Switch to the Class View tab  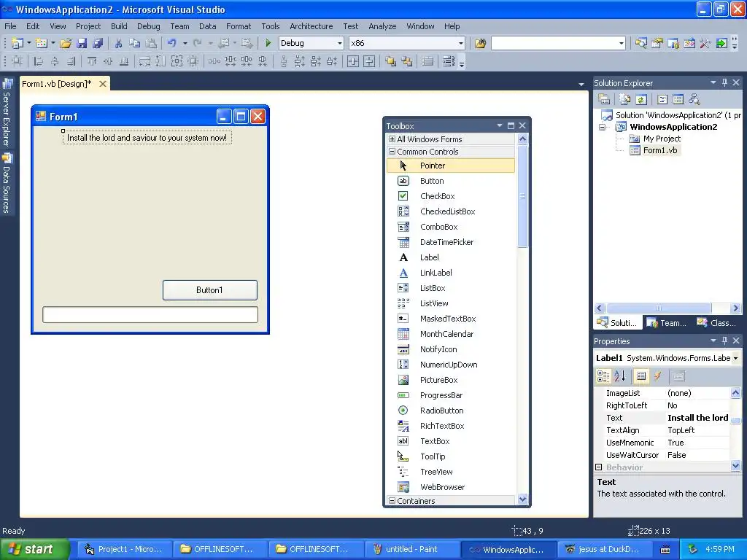[x=716, y=323]
